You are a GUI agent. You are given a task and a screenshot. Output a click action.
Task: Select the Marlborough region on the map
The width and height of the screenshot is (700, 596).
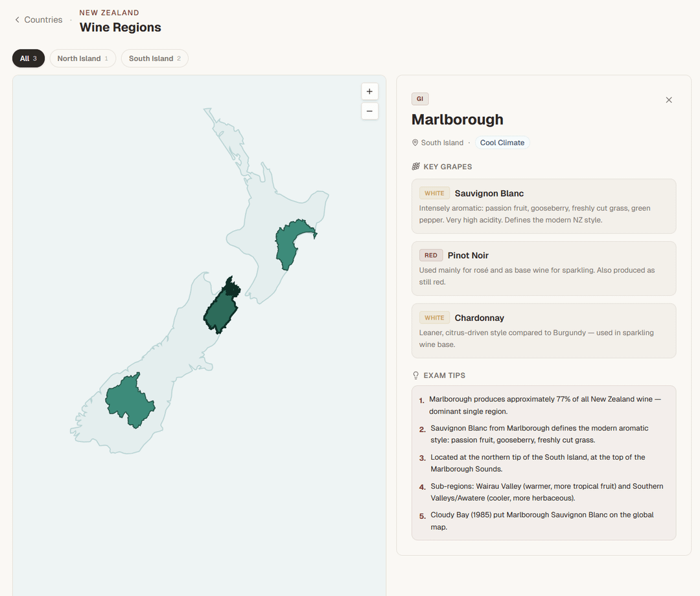point(219,311)
